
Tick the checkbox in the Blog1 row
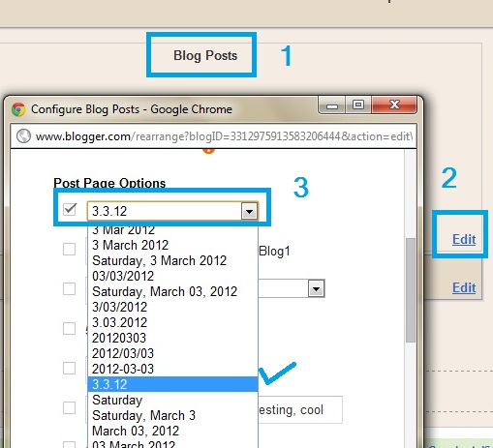(69, 250)
